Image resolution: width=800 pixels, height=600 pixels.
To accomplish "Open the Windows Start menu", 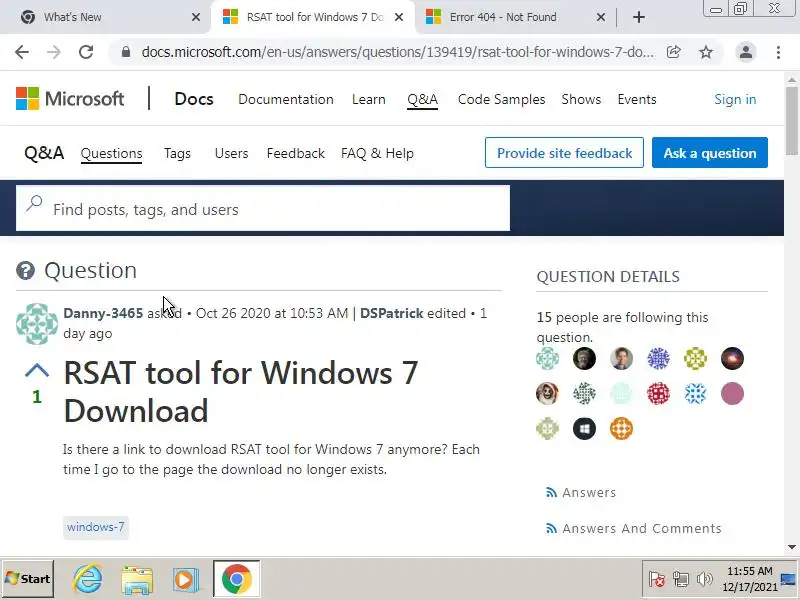I will tap(28, 579).
